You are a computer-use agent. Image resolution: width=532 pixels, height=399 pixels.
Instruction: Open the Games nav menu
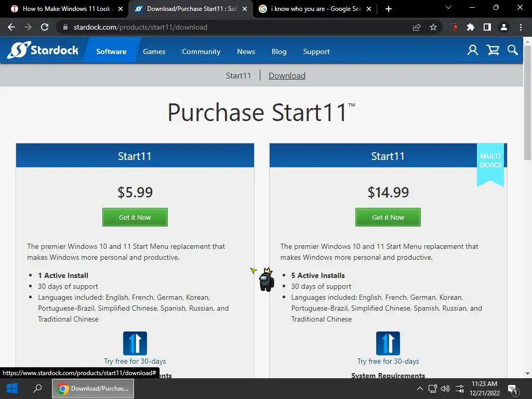point(154,51)
